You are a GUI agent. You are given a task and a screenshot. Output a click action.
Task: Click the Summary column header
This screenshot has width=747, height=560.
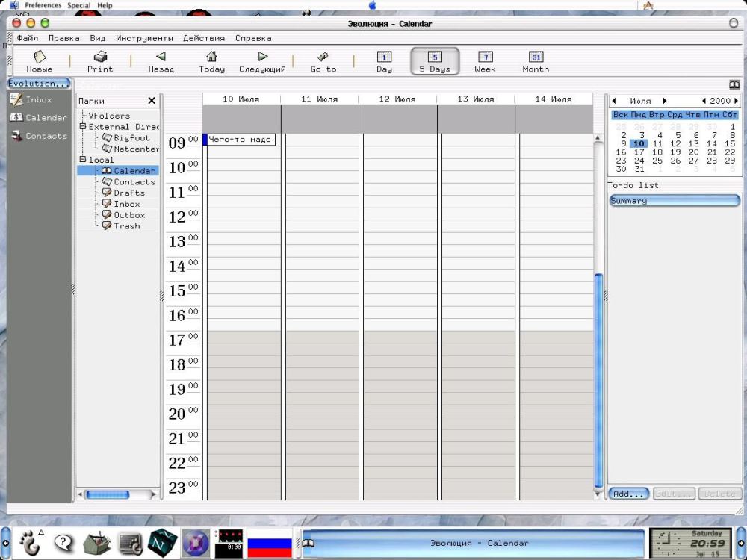click(x=674, y=200)
